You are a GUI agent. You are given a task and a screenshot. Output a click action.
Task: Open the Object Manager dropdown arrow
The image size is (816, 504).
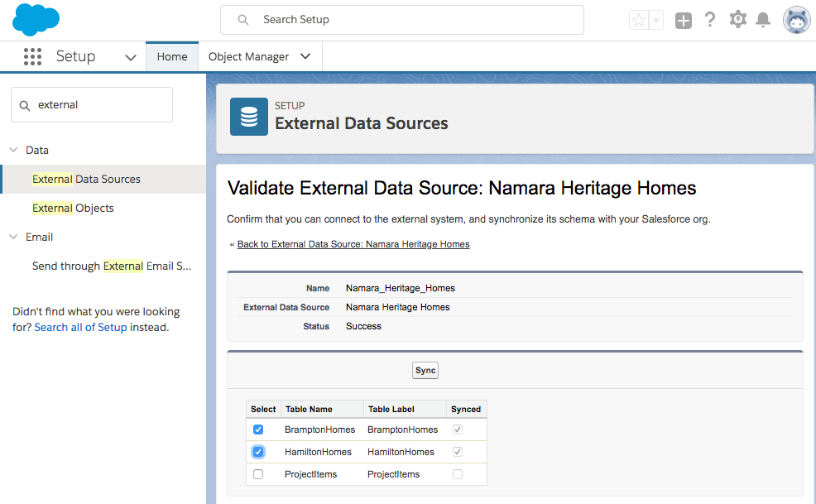coord(304,56)
